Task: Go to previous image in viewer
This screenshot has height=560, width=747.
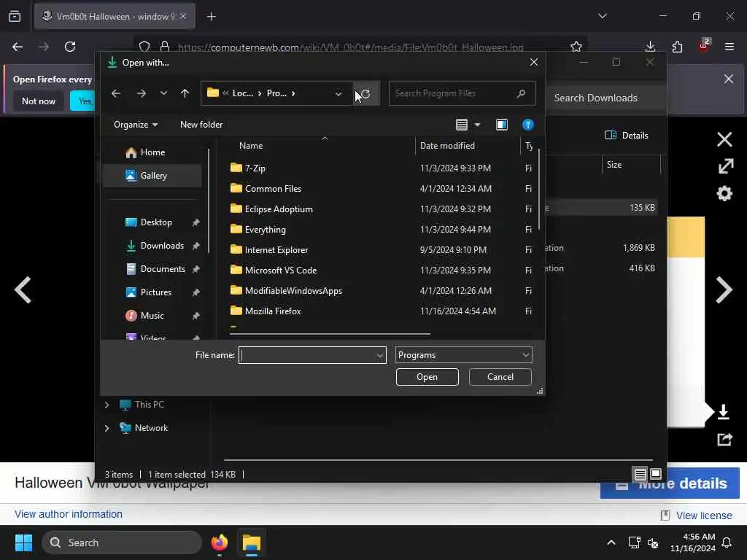Action: pos(23,289)
